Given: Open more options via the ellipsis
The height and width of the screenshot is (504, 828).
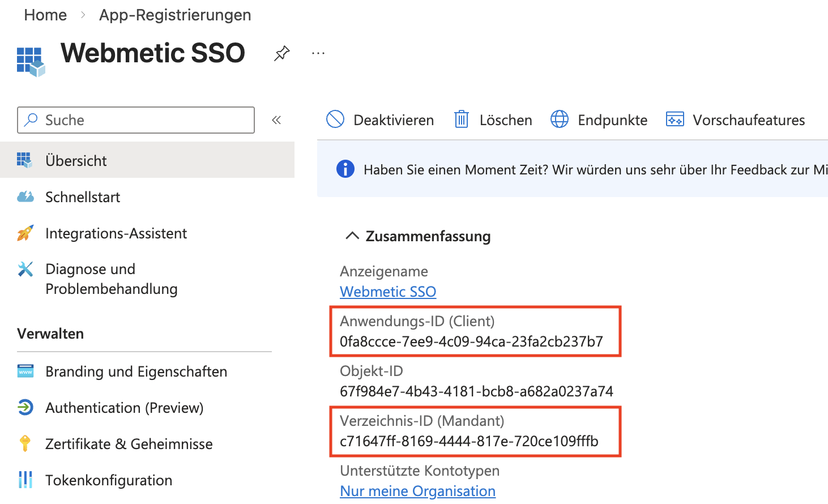Looking at the screenshot, I should click(x=318, y=53).
